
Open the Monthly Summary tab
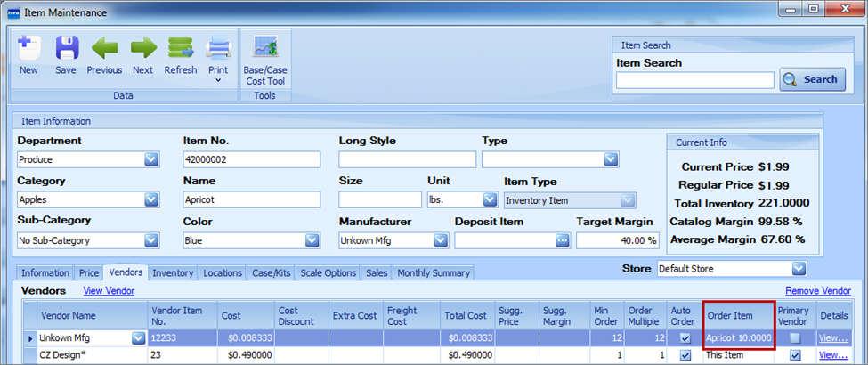[x=433, y=273]
